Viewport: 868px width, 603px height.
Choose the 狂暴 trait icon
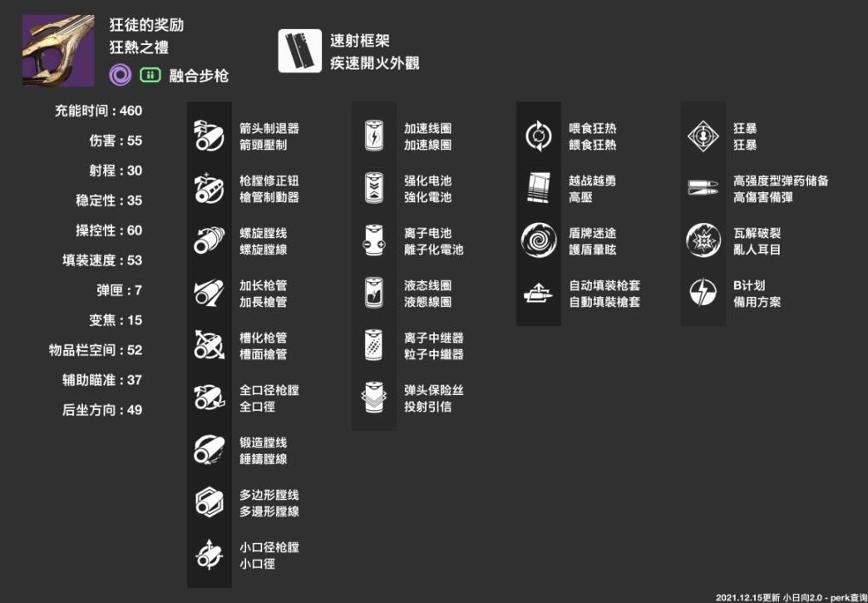tap(703, 136)
